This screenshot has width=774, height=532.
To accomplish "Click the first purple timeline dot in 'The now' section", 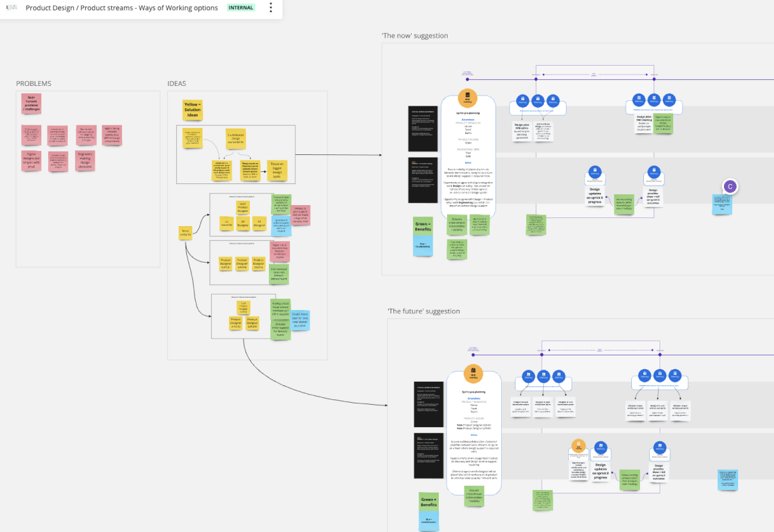I will [467, 79].
